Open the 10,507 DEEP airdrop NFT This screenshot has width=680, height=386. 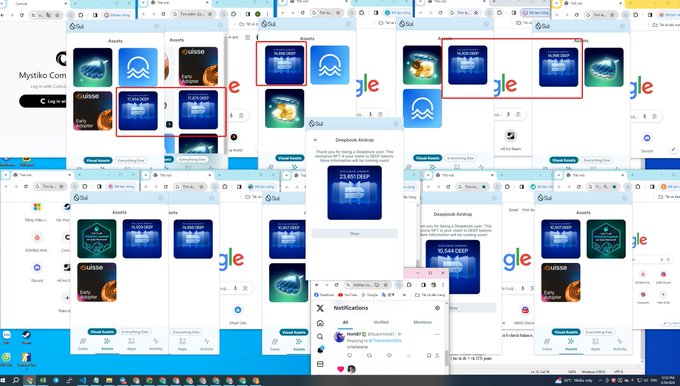click(561, 239)
